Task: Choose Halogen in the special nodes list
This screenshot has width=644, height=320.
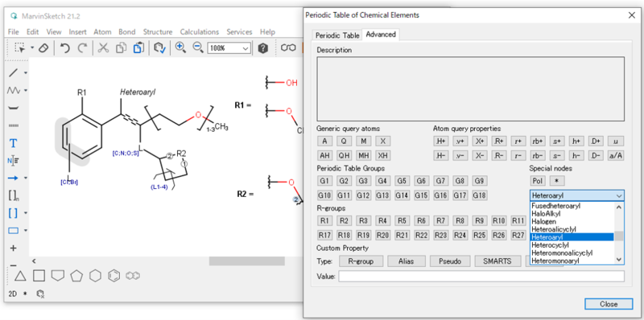Action: tap(572, 222)
